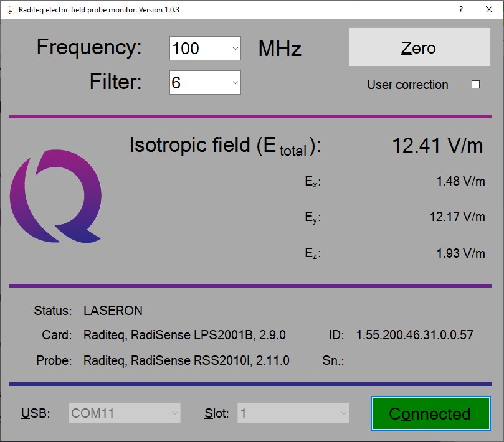Click the LASERON status text
Viewport: 504px width, 442px height.
[x=113, y=310]
